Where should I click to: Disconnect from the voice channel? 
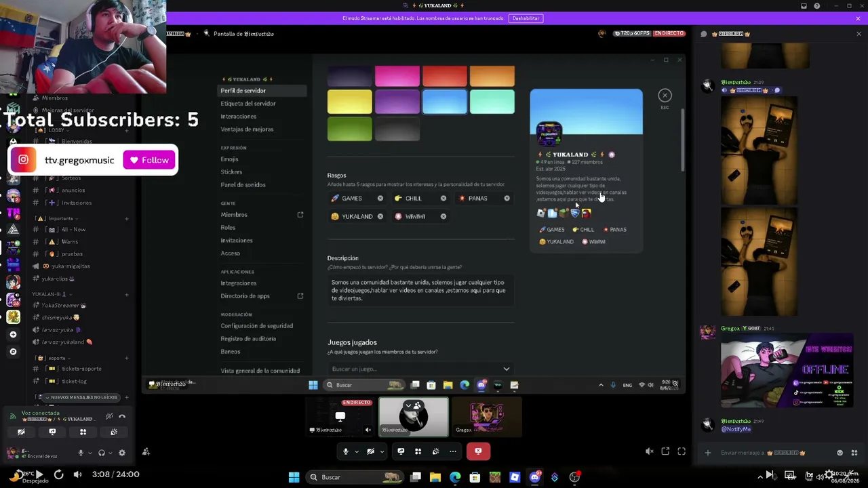122,416
